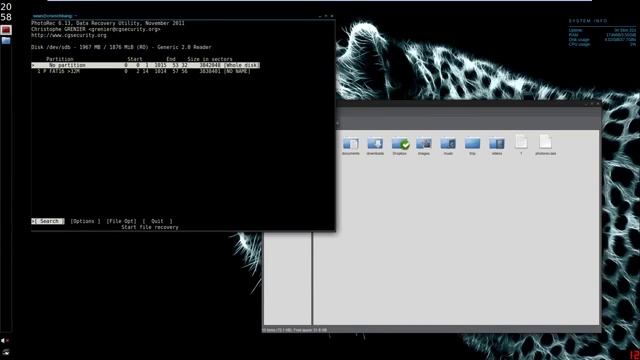Open the downloads folder in file manager

(375, 144)
